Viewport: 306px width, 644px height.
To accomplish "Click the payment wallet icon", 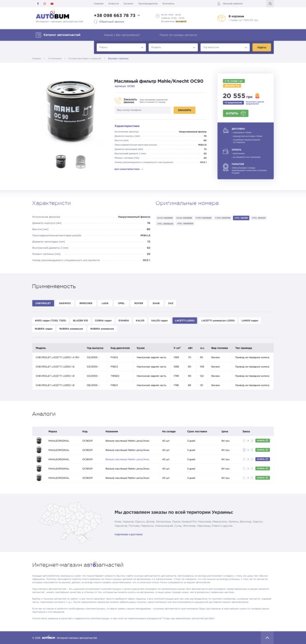I will click(225, 151).
